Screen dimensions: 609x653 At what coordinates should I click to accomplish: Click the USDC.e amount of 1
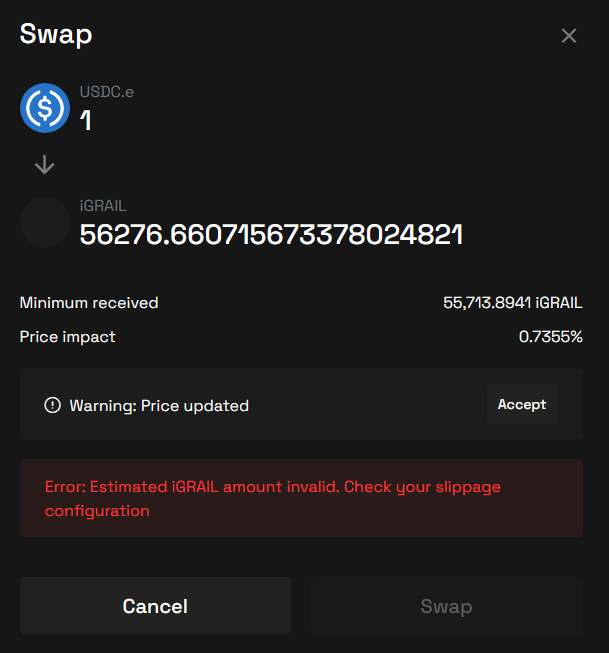click(86, 121)
